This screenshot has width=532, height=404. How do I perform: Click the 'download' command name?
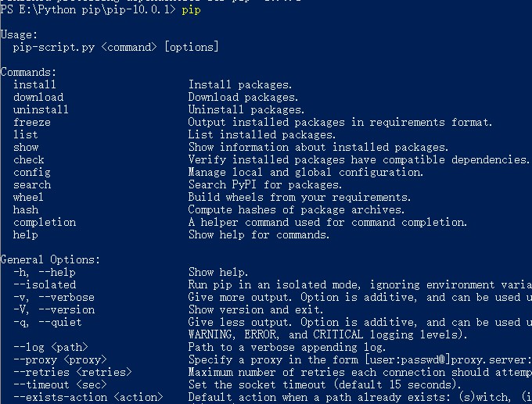38,97
